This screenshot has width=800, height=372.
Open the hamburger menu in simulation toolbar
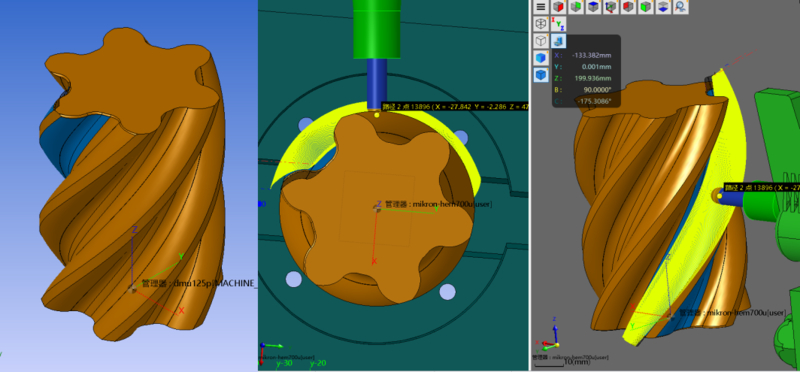(541, 7)
